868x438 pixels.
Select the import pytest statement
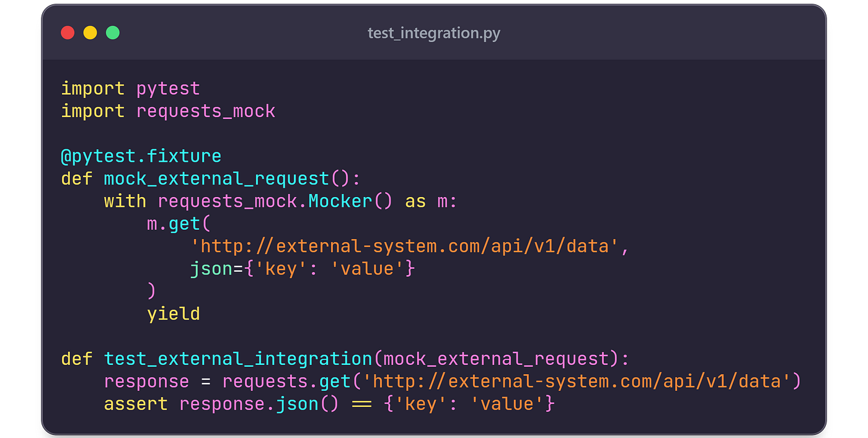[130, 88]
